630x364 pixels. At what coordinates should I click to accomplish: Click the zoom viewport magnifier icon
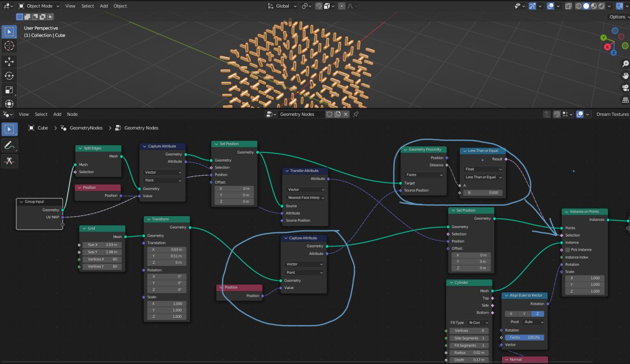click(x=625, y=63)
